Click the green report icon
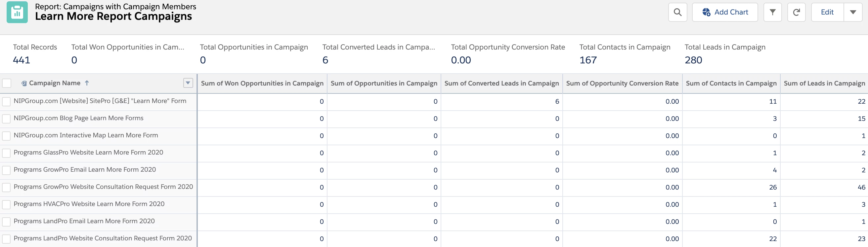Viewport: 868px width, 247px height. click(x=17, y=13)
